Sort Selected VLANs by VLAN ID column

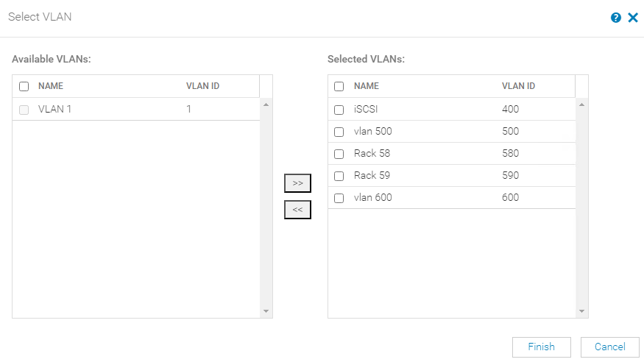pos(518,86)
